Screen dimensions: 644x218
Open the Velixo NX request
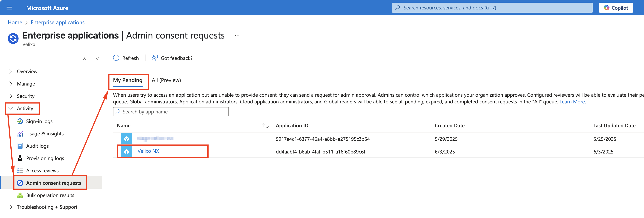148,151
